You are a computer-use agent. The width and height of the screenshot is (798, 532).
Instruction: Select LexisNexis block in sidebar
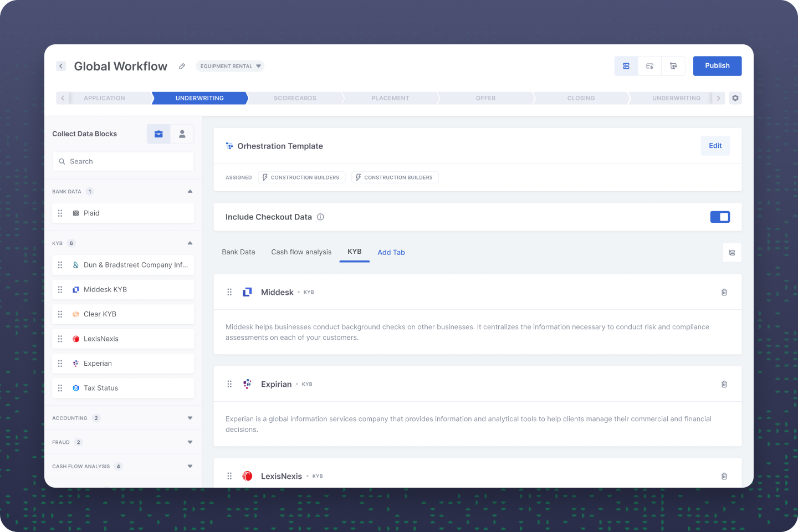tap(123, 339)
